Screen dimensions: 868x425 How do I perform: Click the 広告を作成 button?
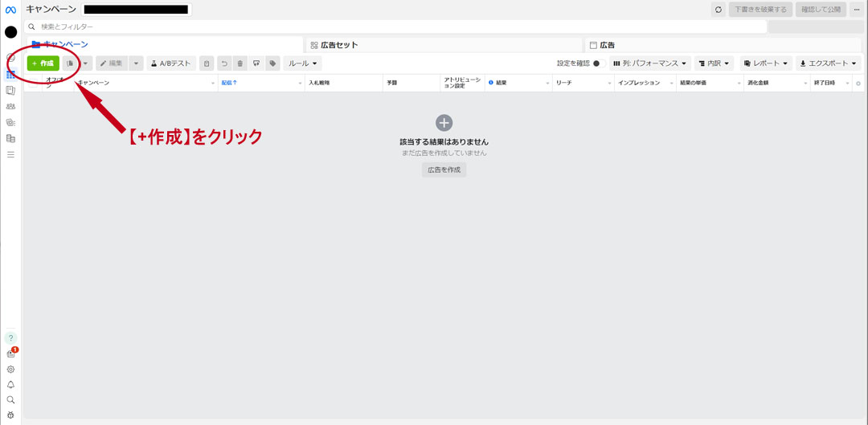[444, 170]
